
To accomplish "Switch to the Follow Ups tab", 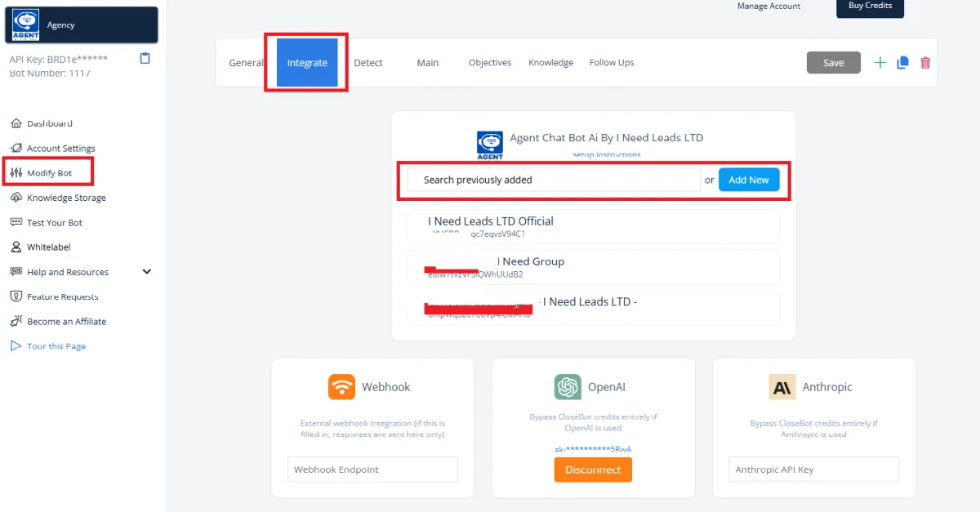I will [612, 63].
